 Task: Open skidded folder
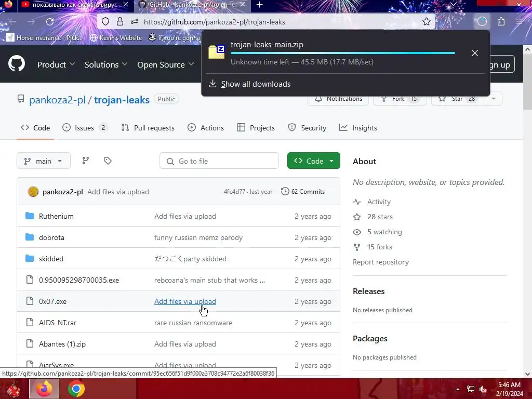[51, 259]
